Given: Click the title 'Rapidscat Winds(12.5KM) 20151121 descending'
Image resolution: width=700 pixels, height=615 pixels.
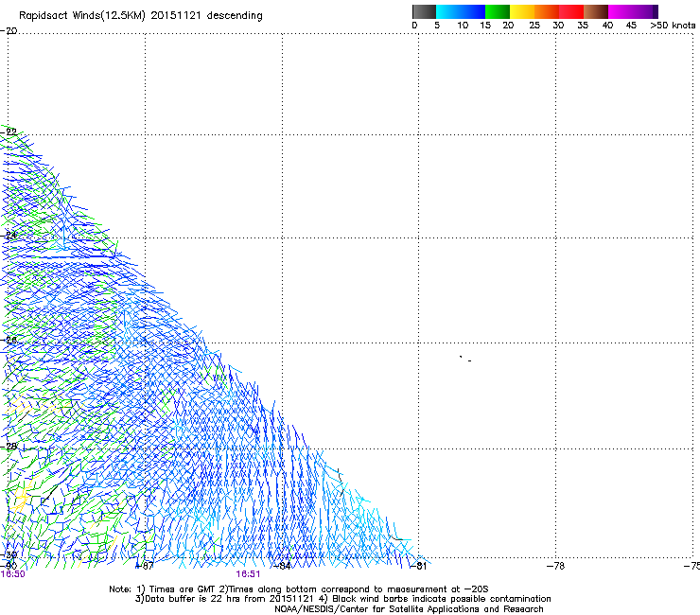Looking at the screenshot, I should (x=141, y=16).
